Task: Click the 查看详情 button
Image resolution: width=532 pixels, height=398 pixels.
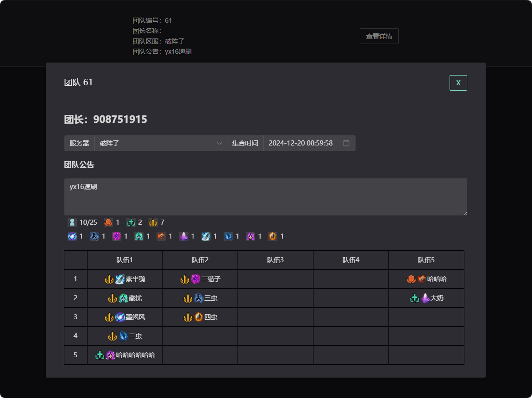Action: point(379,36)
